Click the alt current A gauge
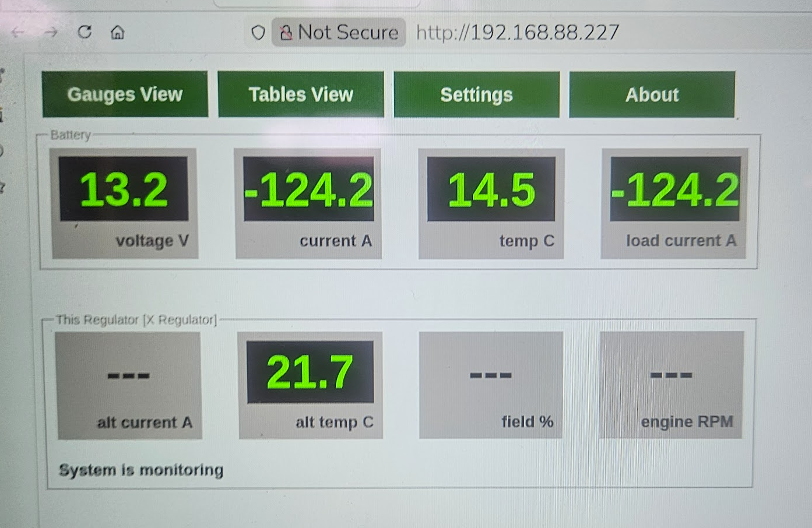This screenshot has height=528, width=812. tap(129, 385)
